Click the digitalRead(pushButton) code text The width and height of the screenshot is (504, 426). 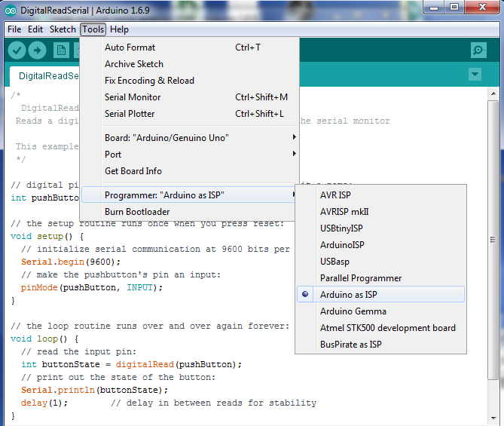click(179, 364)
